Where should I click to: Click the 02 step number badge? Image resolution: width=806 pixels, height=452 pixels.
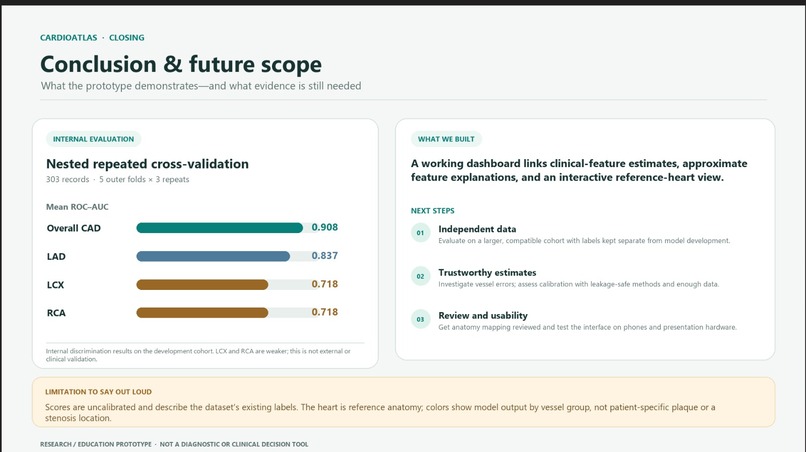click(420, 276)
